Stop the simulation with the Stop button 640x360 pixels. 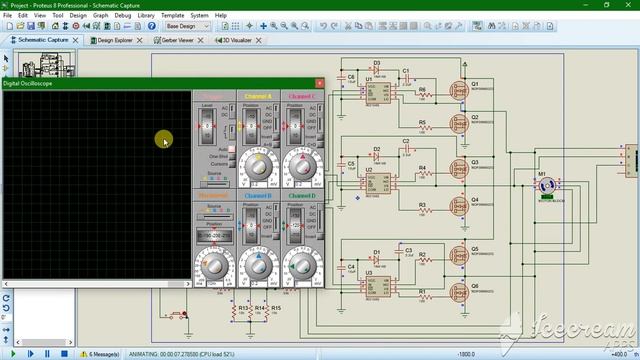pos(64,354)
